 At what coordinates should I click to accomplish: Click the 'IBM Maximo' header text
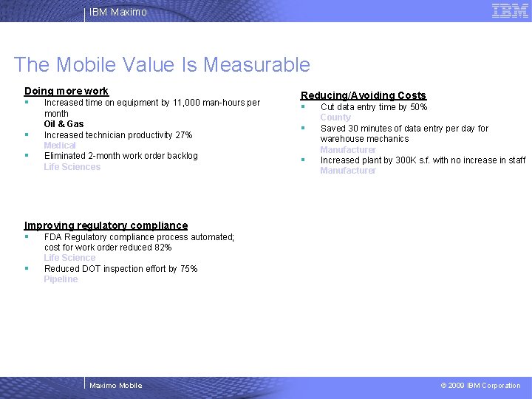118,12
